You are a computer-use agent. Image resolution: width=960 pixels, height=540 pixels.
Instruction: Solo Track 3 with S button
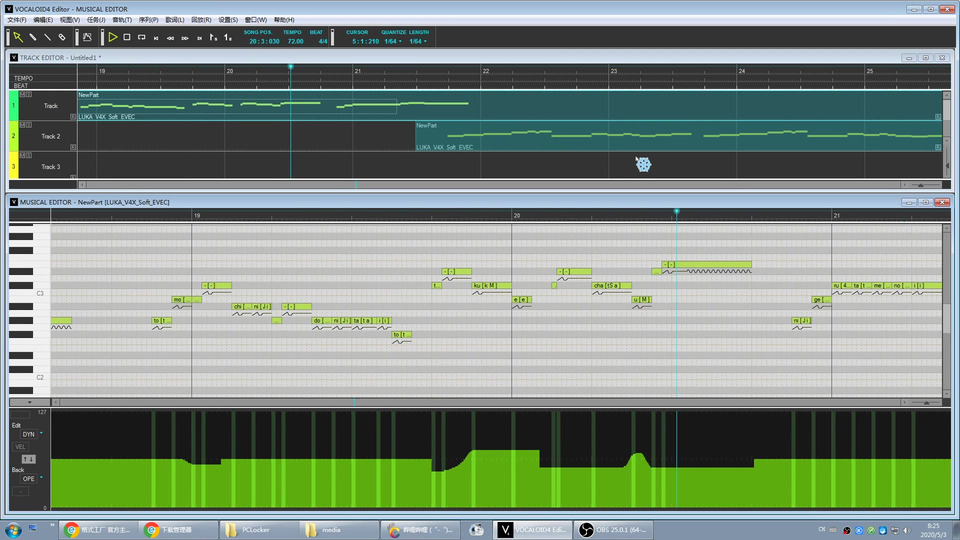pyautogui.click(x=29, y=156)
